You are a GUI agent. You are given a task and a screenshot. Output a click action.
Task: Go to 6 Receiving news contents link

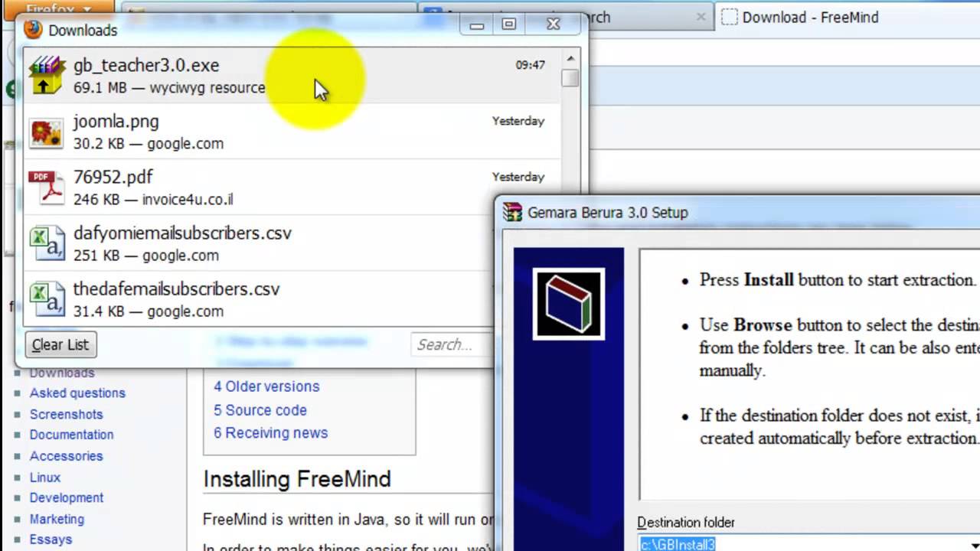[271, 433]
